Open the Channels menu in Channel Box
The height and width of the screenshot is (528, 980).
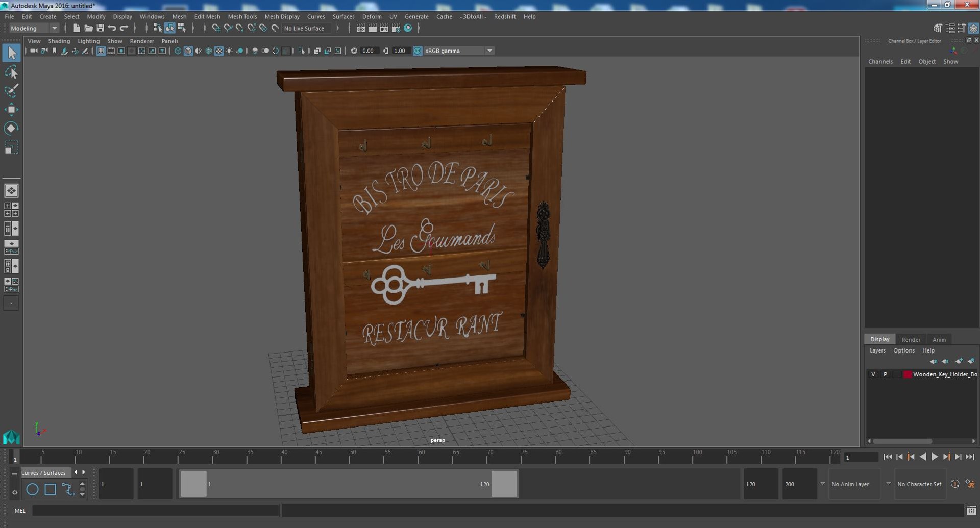pos(880,61)
